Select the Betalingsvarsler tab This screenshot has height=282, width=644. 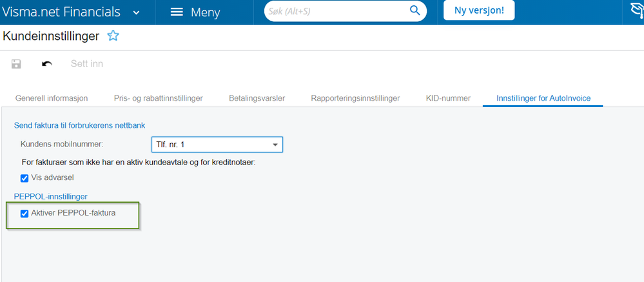257,98
